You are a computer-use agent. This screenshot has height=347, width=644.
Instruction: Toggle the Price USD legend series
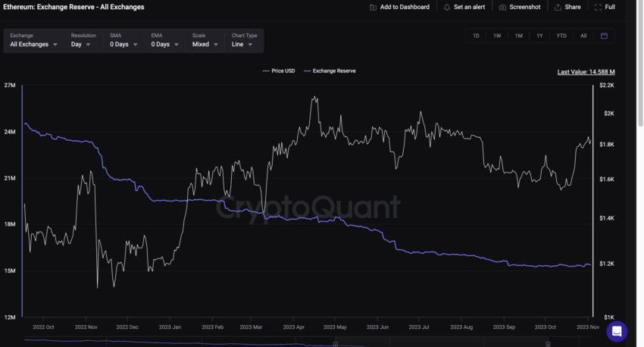(279, 71)
